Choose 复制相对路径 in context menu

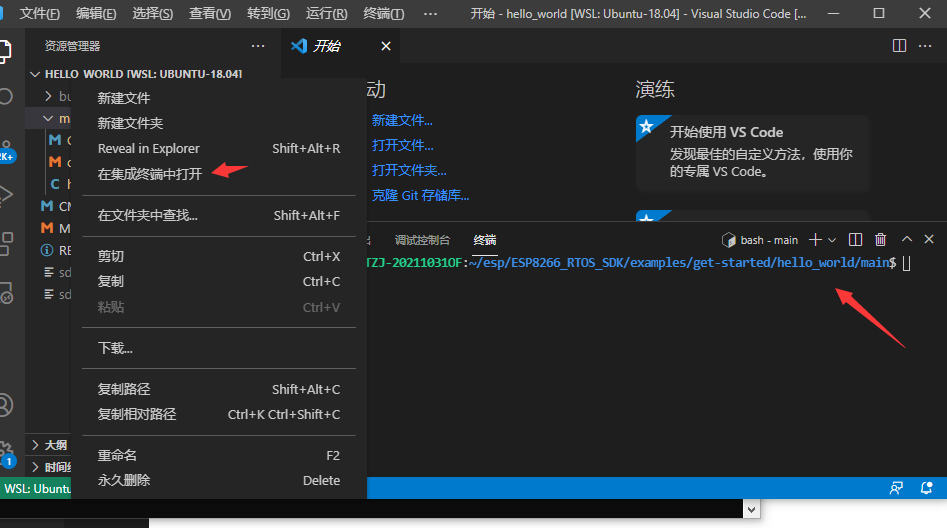[x=219, y=414]
